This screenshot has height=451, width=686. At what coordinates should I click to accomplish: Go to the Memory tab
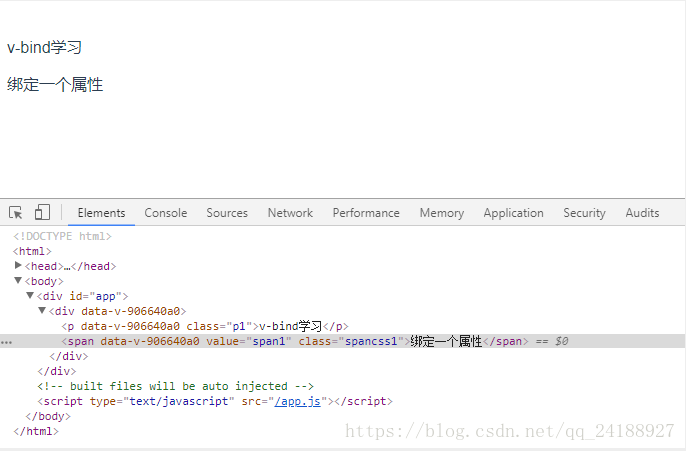tap(442, 213)
